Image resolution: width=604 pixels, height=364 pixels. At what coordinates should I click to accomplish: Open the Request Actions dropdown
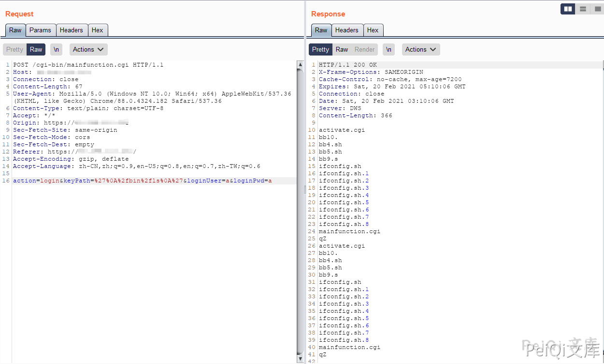pyautogui.click(x=88, y=49)
